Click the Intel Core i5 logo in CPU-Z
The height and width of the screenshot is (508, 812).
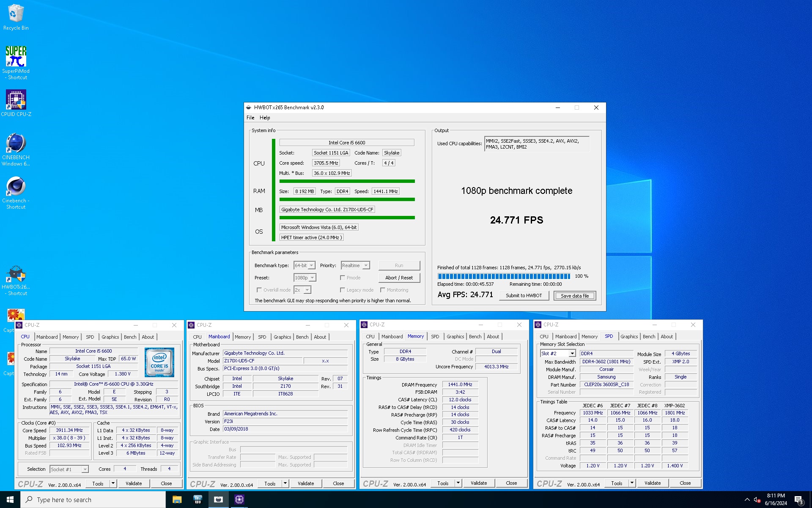pos(159,362)
